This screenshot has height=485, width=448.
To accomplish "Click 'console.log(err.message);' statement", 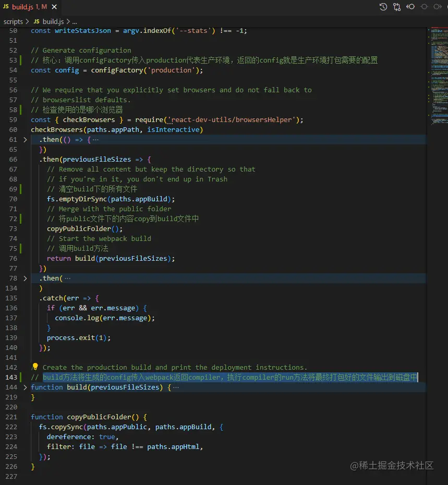I will coord(105,318).
